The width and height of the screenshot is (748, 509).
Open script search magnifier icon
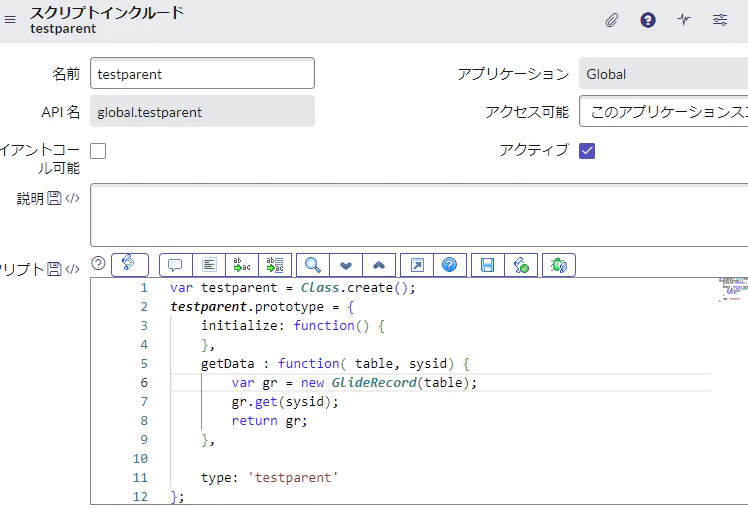[x=313, y=265]
